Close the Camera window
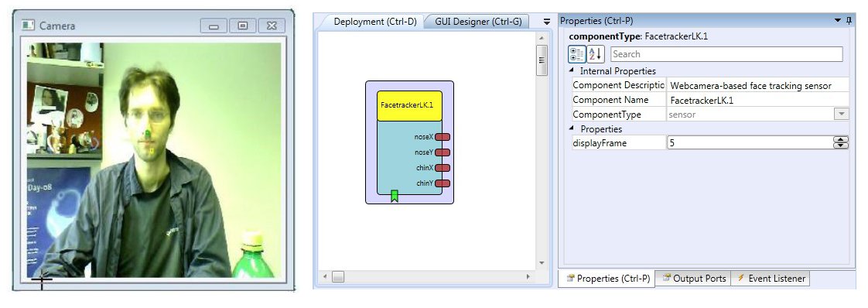The width and height of the screenshot is (868, 308). [272, 26]
